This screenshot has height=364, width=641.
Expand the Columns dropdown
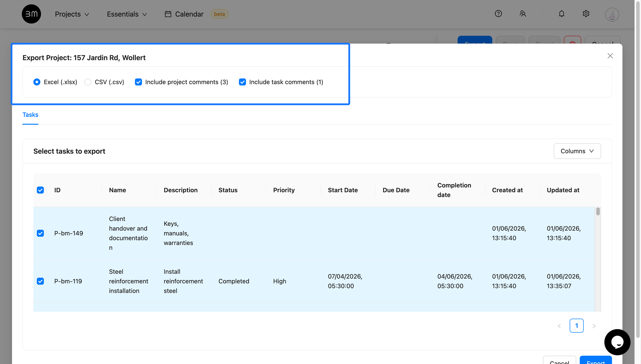pos(577,151)
